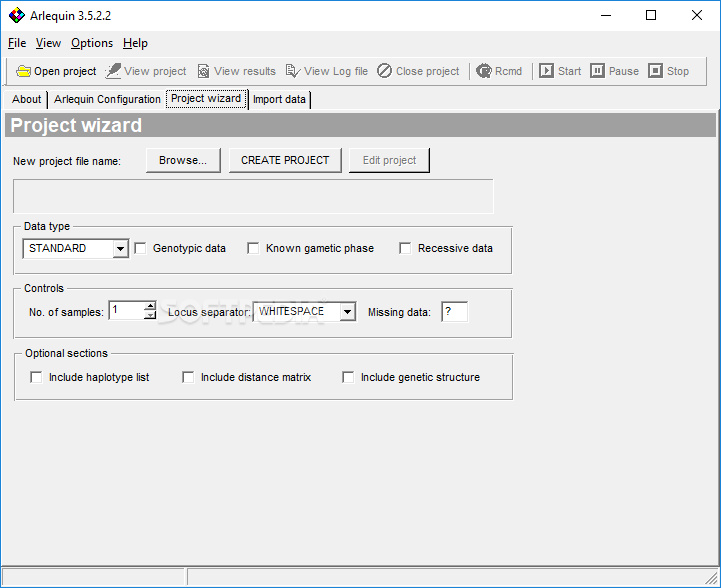Click the Pause icon in toolbar
Screen dimensions: 721x588
click(x=597, y=71)
